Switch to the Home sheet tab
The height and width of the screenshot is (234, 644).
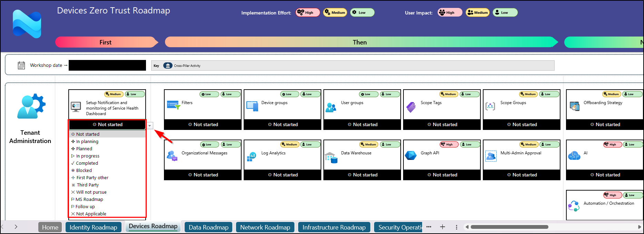tap(50, 227)
